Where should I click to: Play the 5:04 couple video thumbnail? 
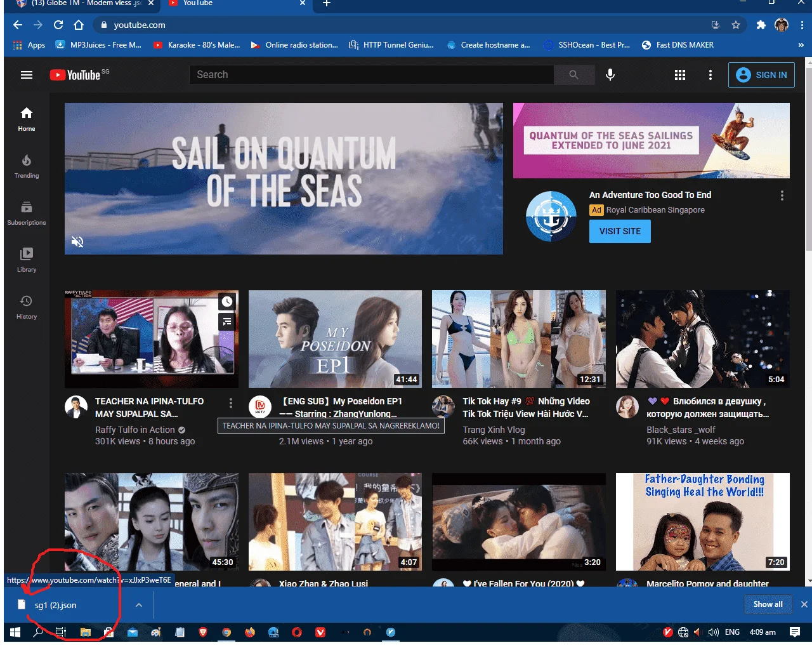coord(703,339)
